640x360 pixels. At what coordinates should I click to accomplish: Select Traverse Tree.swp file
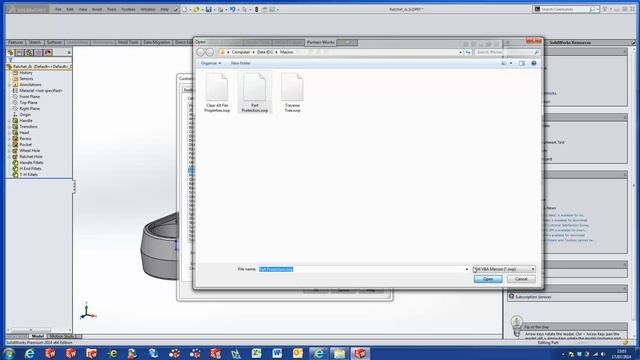click(292, 93)
